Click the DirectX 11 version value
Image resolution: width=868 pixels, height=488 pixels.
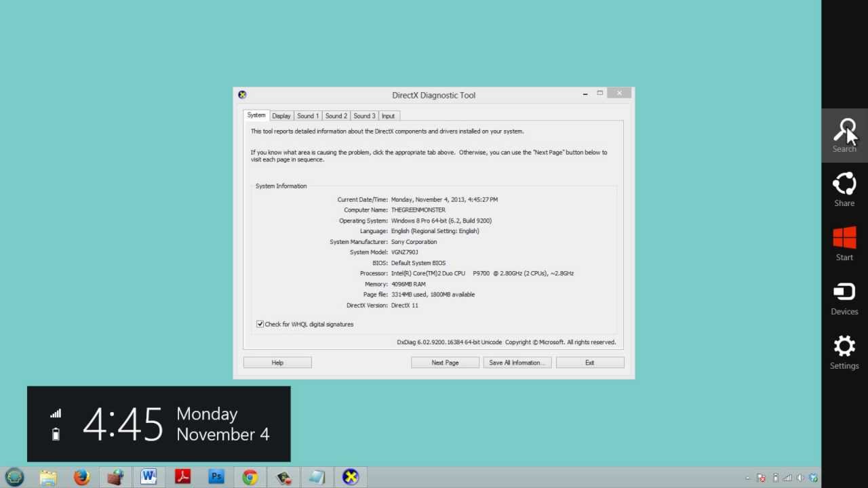[405, 305]
